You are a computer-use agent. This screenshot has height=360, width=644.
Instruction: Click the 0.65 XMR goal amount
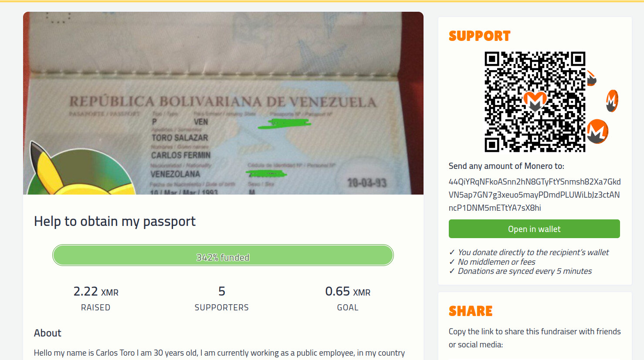click(348, 291)
